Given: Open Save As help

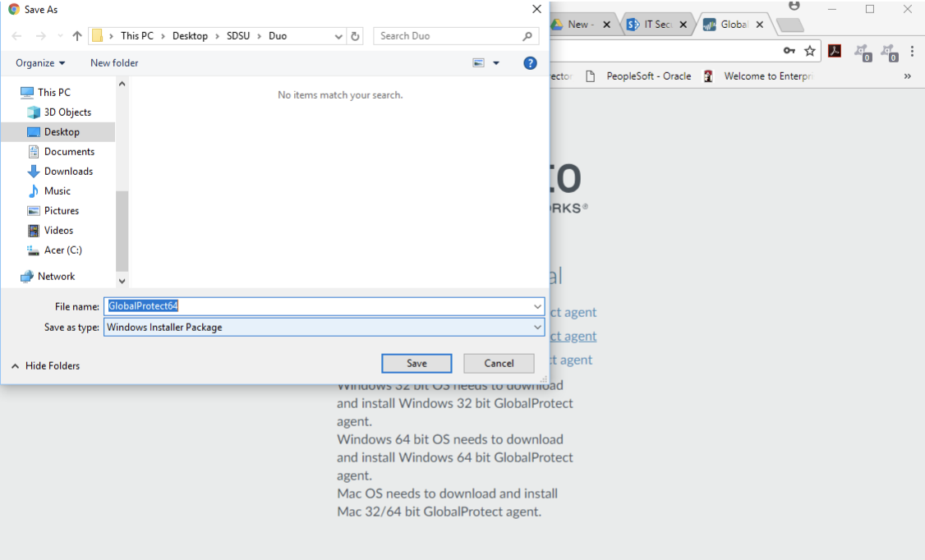Looking at the screenshot, I should 531,63.
